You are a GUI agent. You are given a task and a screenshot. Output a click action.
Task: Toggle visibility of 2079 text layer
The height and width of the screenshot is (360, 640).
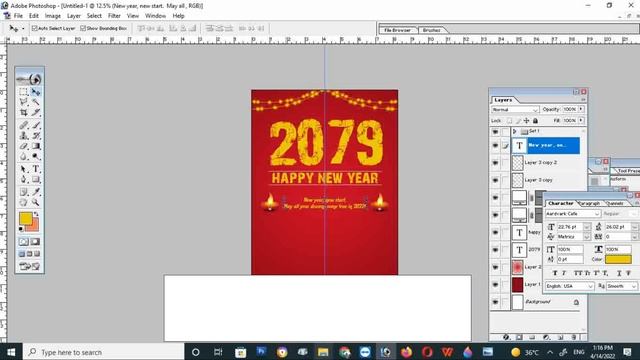pyautogui.click(x=495, y=250)
